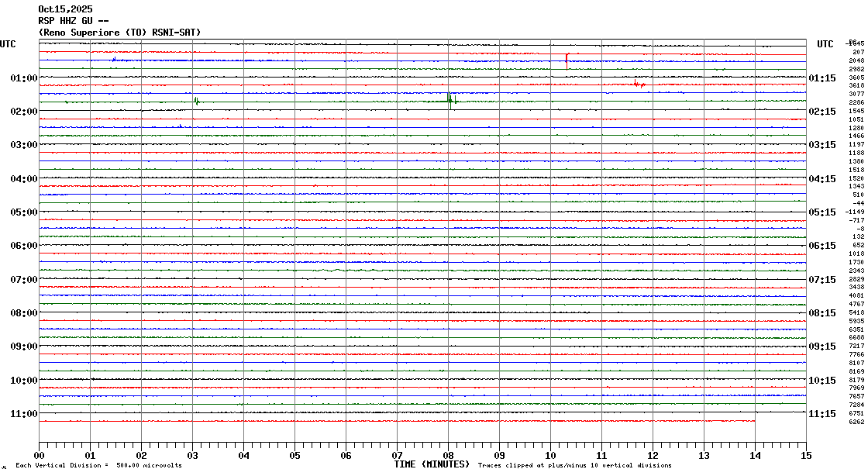The width and height of the screenshot is (868, 476).
Task: Click the 'Reno Superiore (TO) RSNI-SAT' title
Action: point(119,32)
